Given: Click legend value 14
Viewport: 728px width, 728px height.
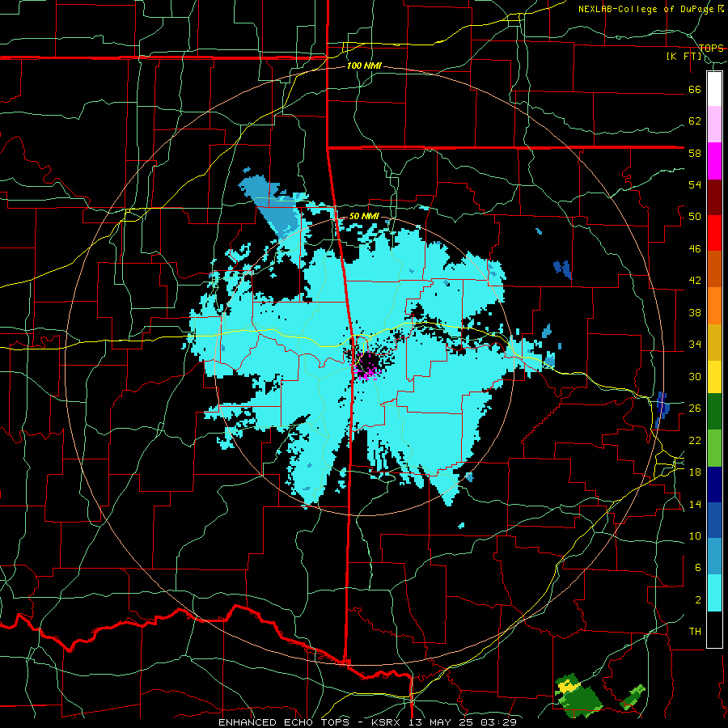Looking at the screenshot, I should [x=695, y=504].
